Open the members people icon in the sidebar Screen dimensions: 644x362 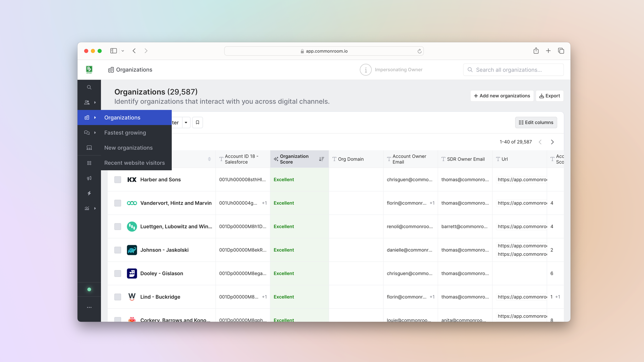point(87,102)
